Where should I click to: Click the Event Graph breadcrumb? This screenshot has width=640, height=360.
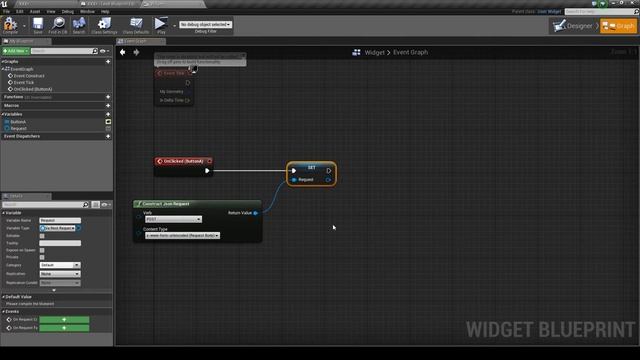(410, 52)
